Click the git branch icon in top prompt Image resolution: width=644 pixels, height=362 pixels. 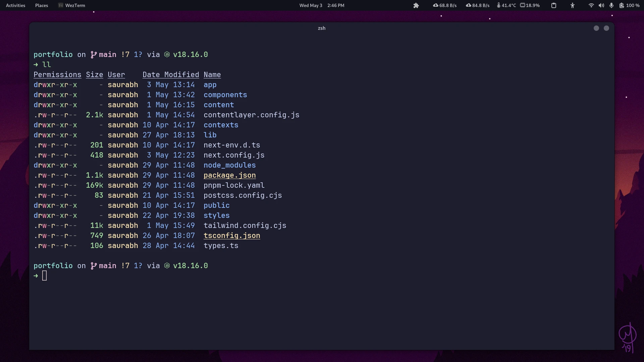point(94,55)
